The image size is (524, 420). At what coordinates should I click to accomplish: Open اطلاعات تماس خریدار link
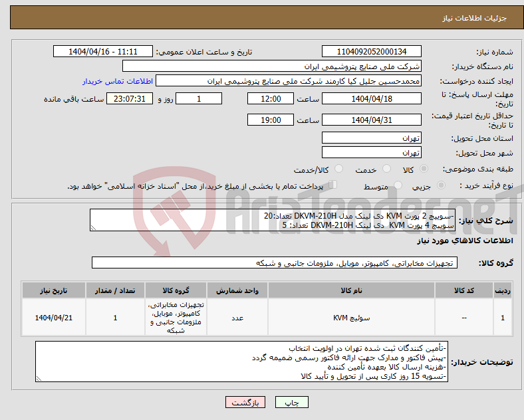[118, 81]
